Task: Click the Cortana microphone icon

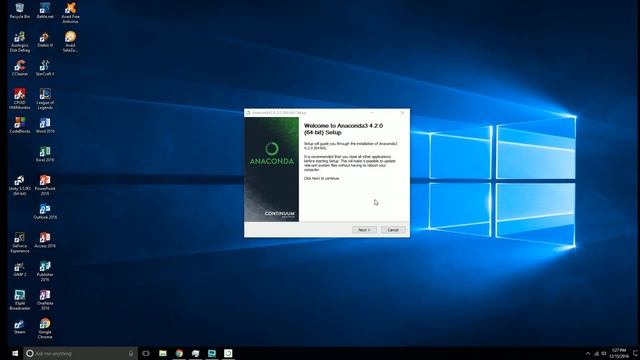Action: coord(131,353)
